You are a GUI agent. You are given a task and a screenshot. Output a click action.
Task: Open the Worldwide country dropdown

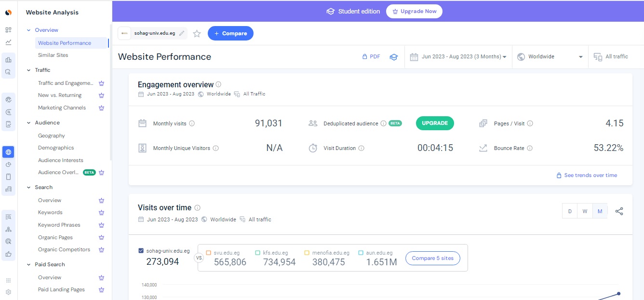(x=550, y=57)
